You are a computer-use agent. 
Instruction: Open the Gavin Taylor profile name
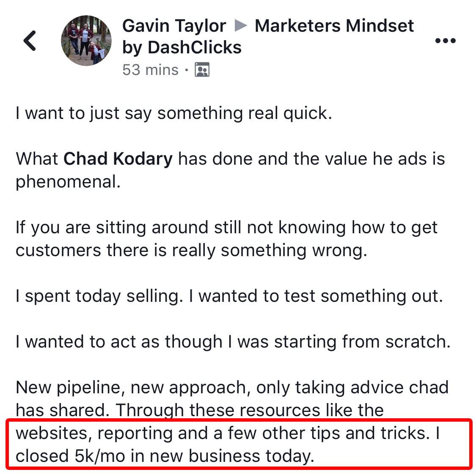[x=174, y=25]
